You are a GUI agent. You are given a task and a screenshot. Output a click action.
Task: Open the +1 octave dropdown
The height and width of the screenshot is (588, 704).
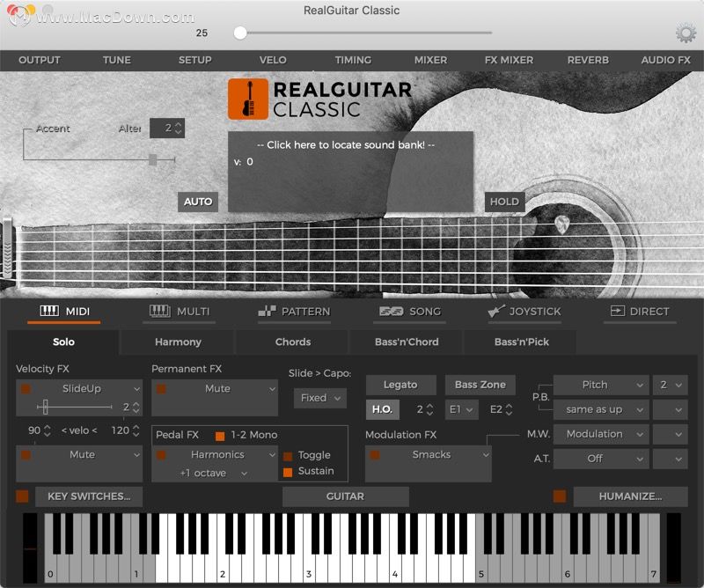click(x=213, y=473)
